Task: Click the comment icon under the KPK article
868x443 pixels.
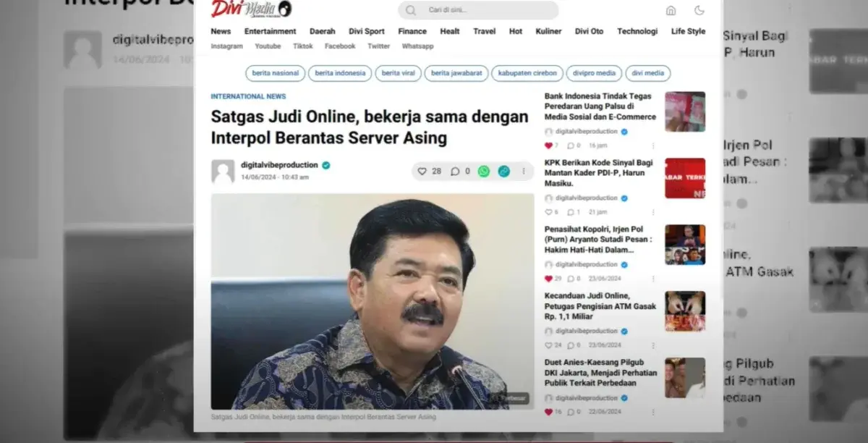Action: point(571,212)
